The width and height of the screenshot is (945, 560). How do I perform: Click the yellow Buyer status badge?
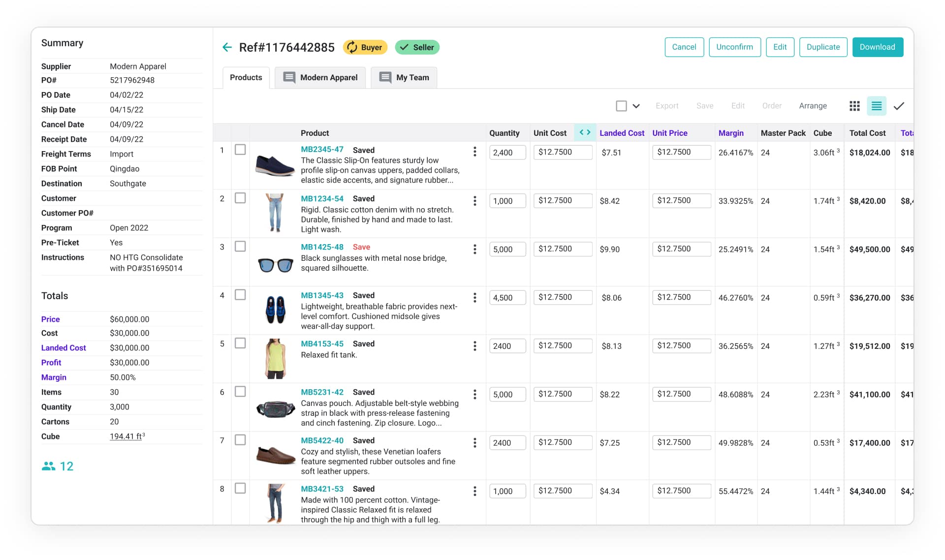point(365,47)
